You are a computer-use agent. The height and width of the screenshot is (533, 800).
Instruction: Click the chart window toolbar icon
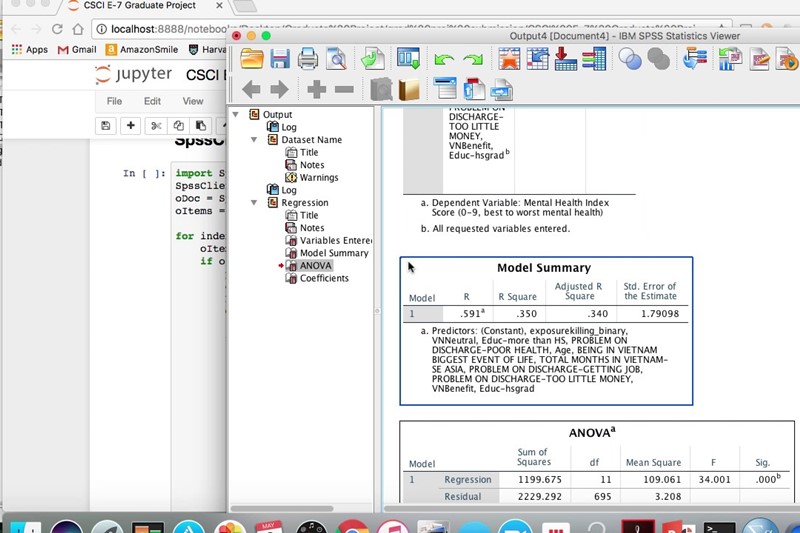pos(730,59)
